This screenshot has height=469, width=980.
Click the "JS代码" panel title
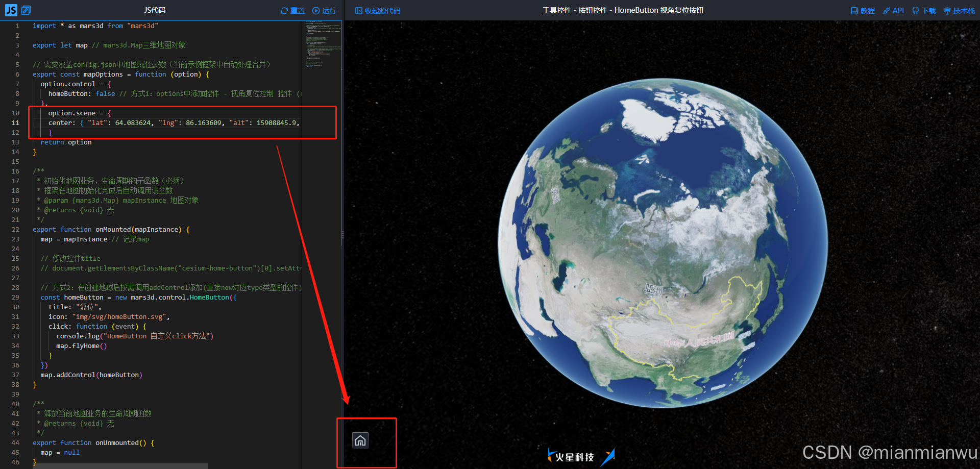155,10
